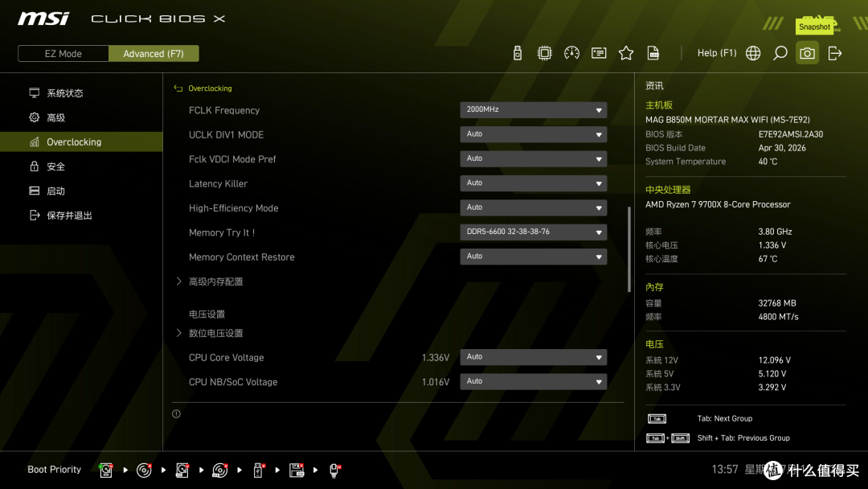Select first hard disk boot device icon
The width and height of the screenshot is (868, 489).
tap(106, 471)
